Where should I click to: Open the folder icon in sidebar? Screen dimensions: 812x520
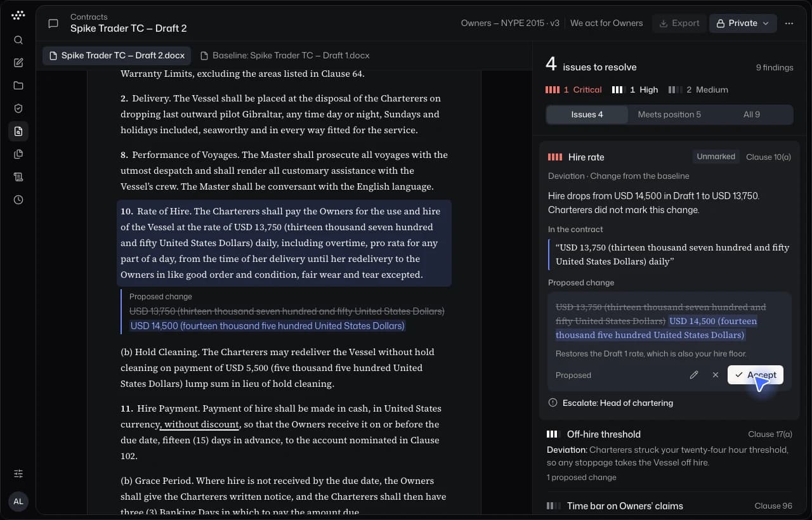pos(18,86)
